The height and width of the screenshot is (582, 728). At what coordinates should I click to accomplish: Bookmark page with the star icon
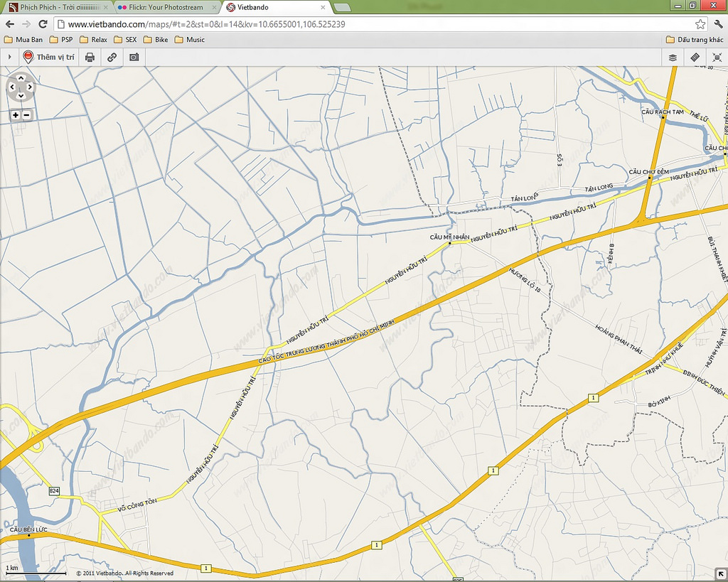700,24
